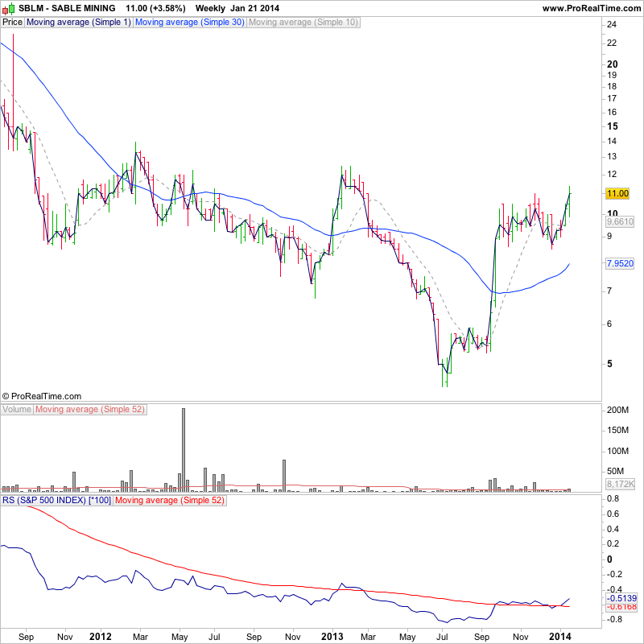644x644 pixels.
Task: Click the candlestick icon beside SBLM title
Action: click(9, 8)
